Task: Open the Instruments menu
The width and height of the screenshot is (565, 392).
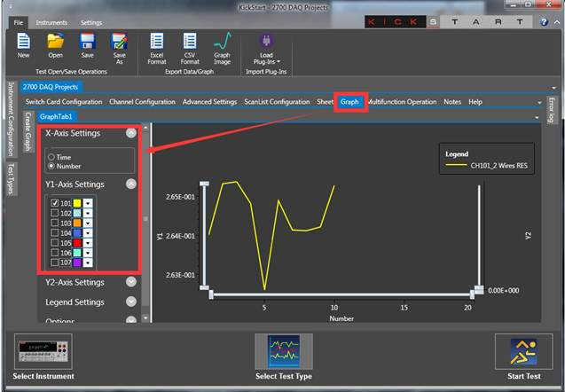Action: 51,21
